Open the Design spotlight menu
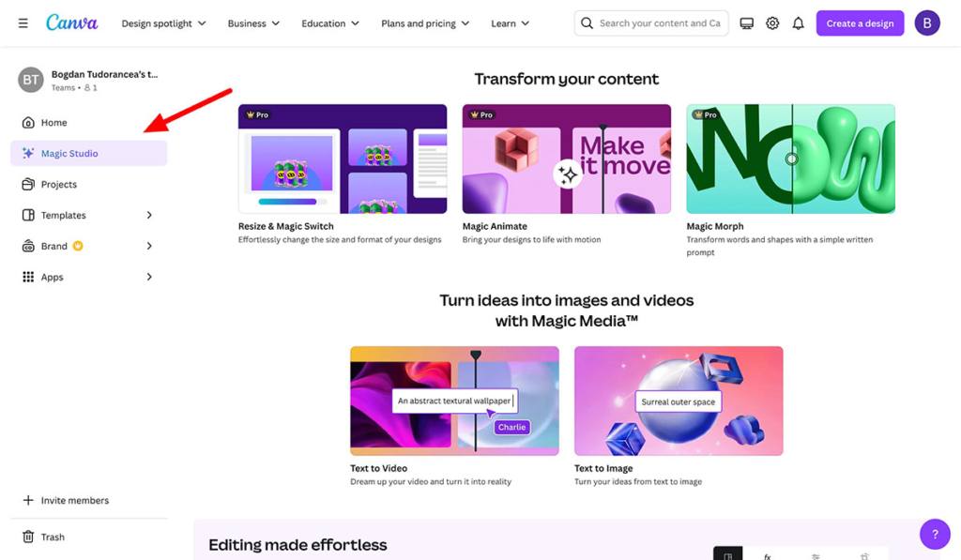The width and height of the screenshot is (961, 560). pos(163,23)
